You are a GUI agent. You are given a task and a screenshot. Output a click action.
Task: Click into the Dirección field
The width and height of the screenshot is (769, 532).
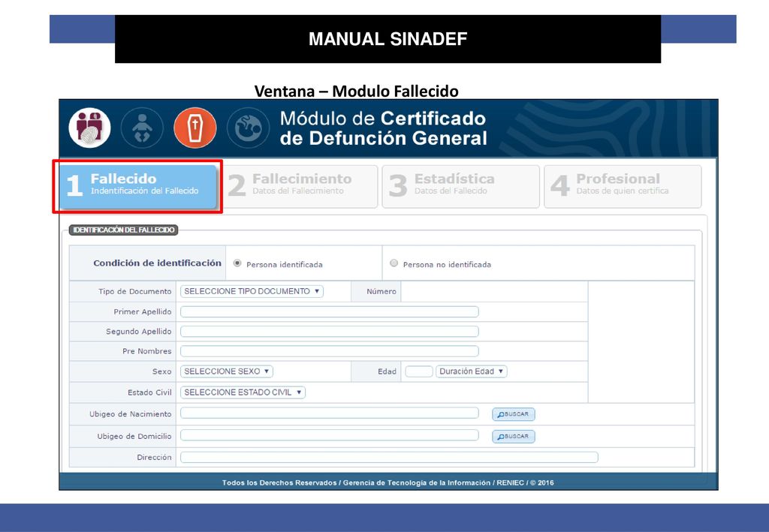pos(390,457)
